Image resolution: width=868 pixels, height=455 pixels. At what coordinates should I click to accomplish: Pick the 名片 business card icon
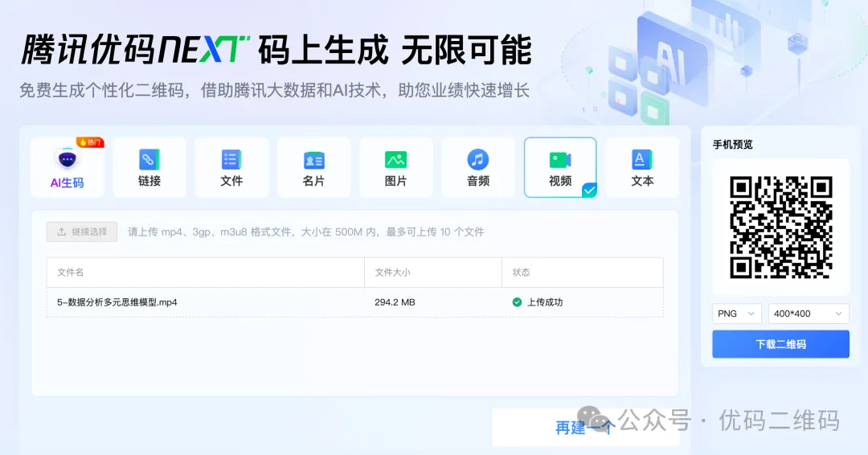click(x=314, y=160)
